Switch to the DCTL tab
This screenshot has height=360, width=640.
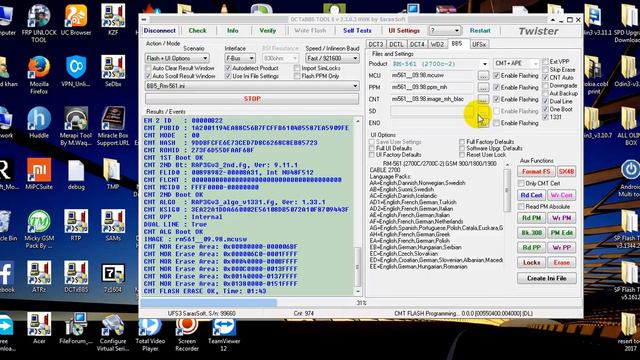396,44
